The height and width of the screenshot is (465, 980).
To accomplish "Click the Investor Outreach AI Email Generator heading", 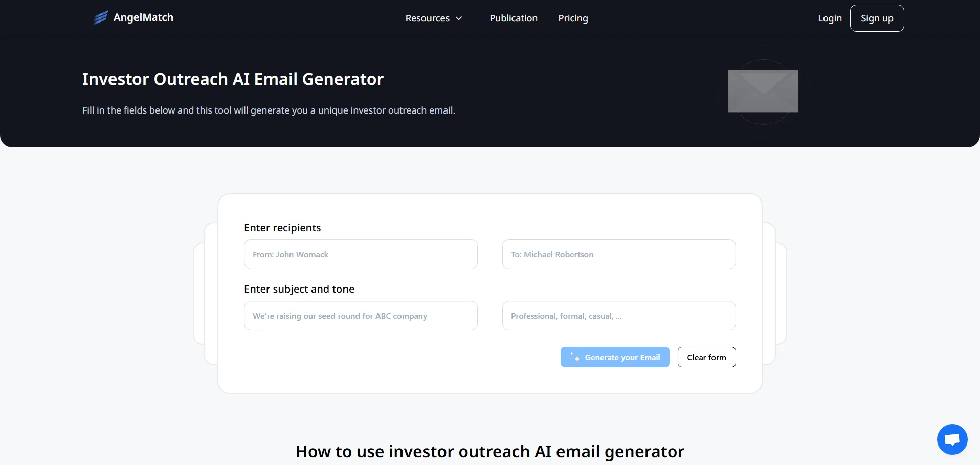I will [233, 79].
